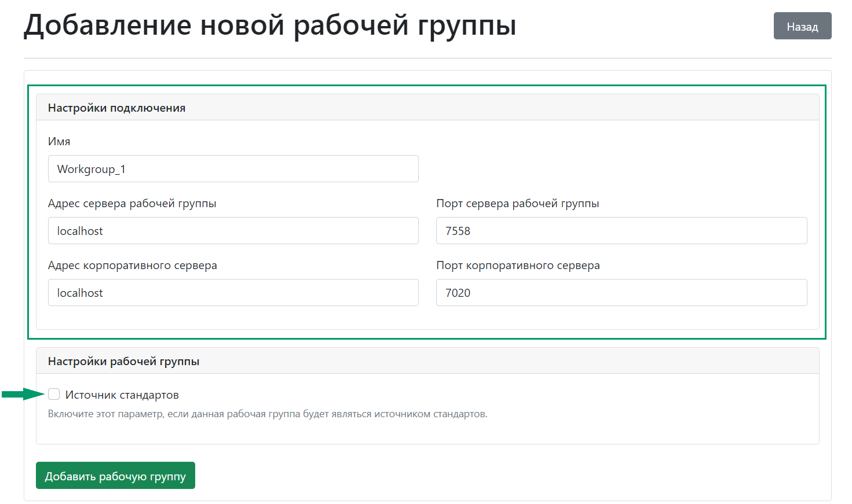Click the "Назад" button

point(802,25)
